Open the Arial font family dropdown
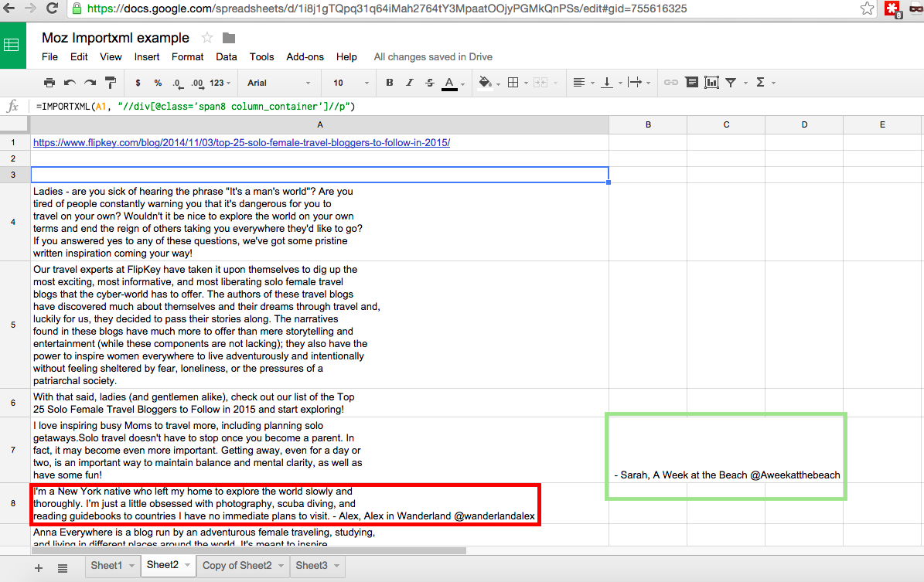This screenshot has width=924, height=582. (x=278, y=83)
